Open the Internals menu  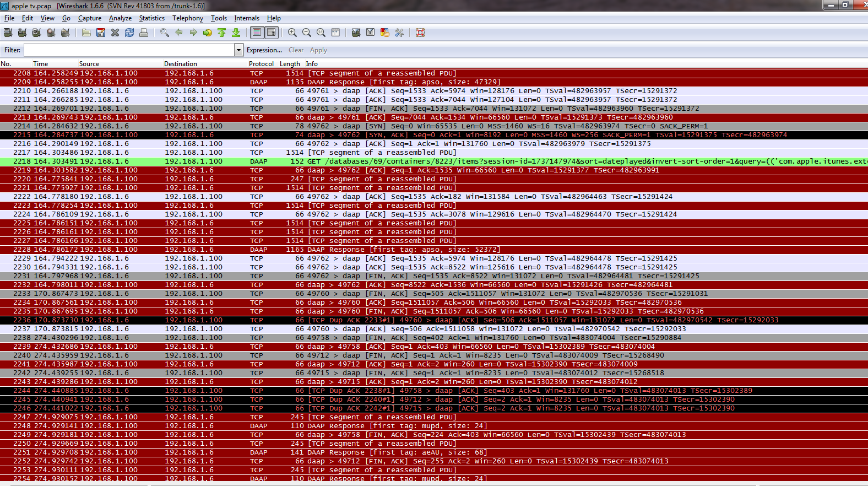click(247, 18)
